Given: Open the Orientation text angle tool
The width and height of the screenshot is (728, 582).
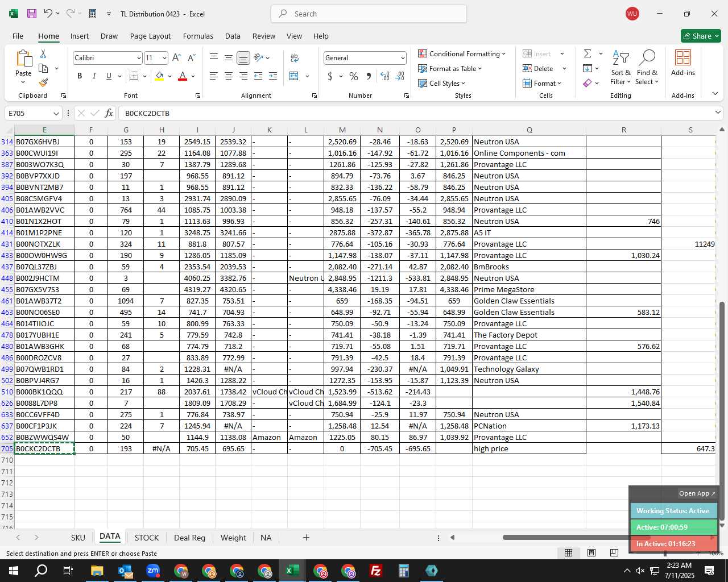Looking at the screenshot, I should tap(259, 57).
